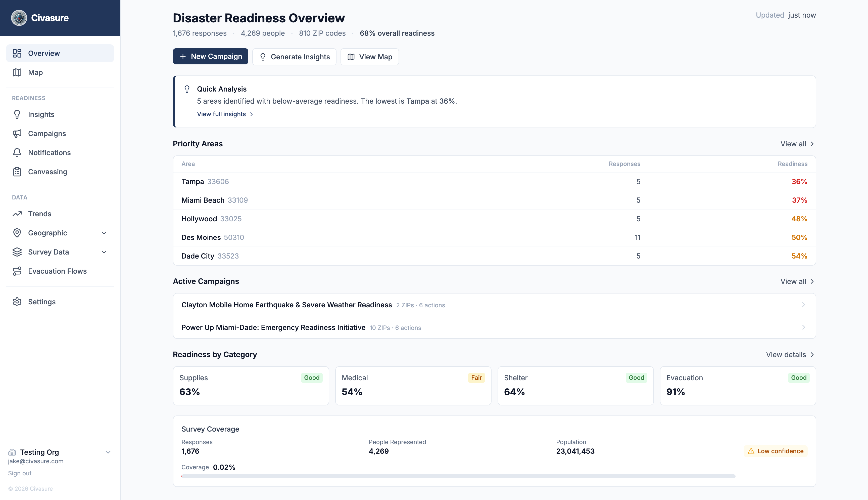This screenshot has width=868, height=500.
Task: Open View full insights link
Action: (x=221, y=114)
